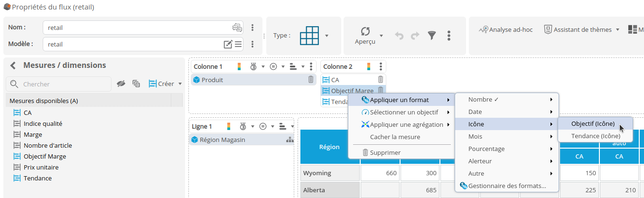Open Gestionnaire des formats...
The height and width of the screenshot is (198, 644).
coord(506,186)
